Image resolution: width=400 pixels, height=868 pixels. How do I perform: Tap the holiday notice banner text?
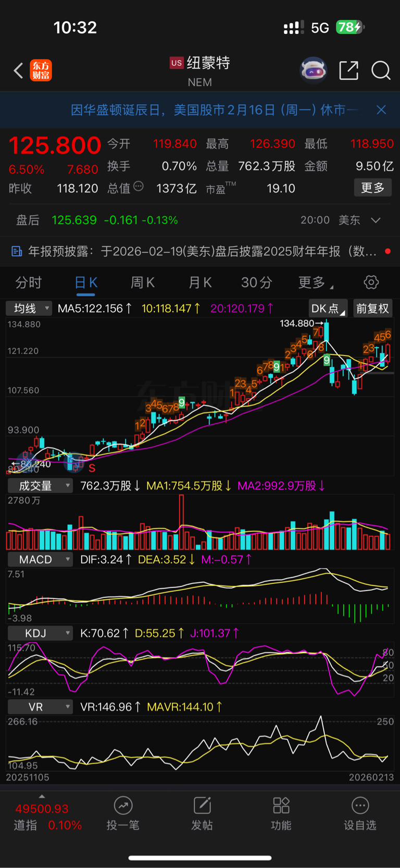point(214,109)
